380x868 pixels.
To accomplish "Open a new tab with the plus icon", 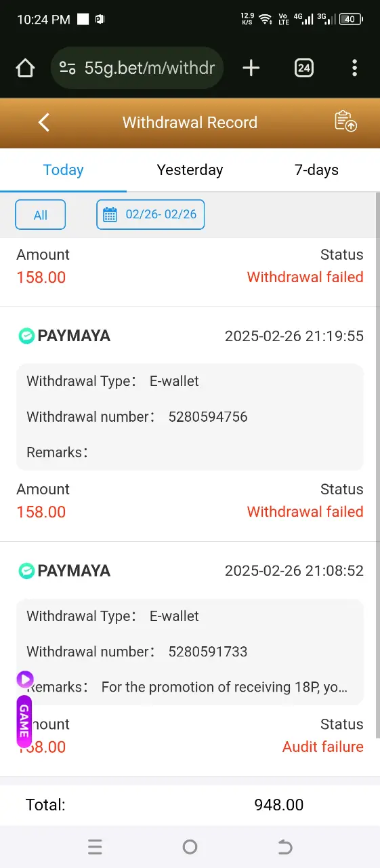I will point(251,68).
